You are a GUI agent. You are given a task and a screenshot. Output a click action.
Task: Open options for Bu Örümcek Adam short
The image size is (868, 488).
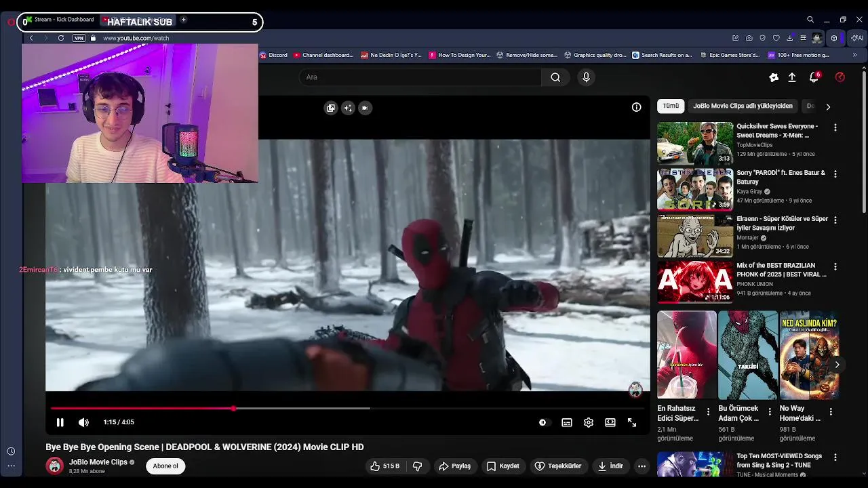coord(770,411)
